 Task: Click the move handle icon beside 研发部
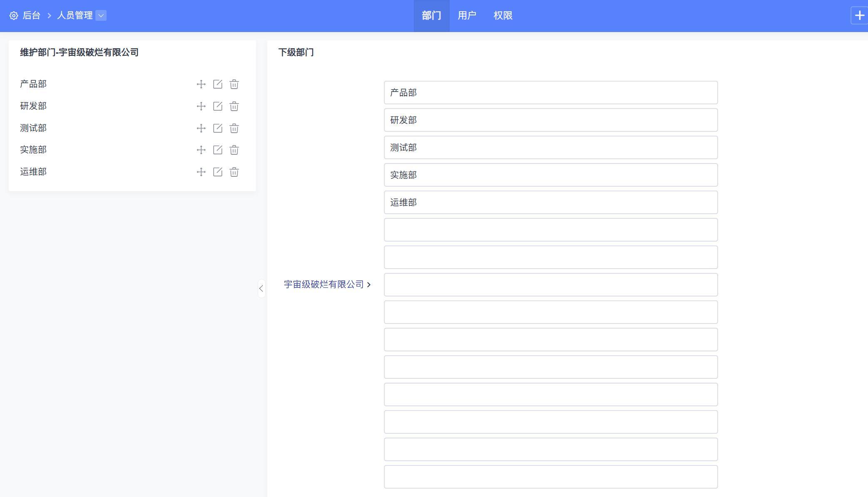pyautogui.click(x=201, y=106)
